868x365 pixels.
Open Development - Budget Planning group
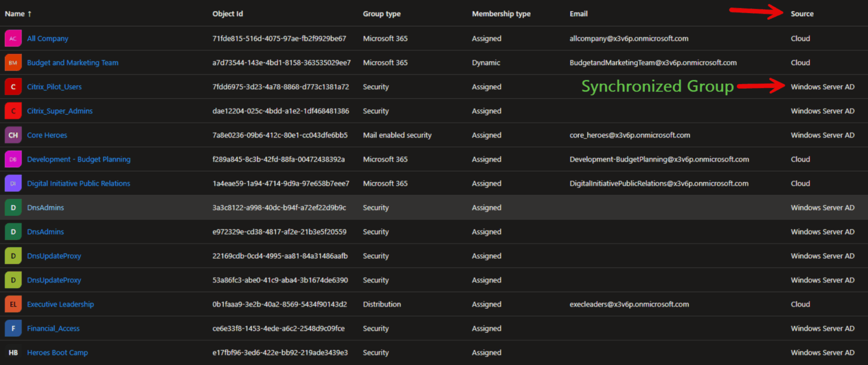(x=79, y=159)
